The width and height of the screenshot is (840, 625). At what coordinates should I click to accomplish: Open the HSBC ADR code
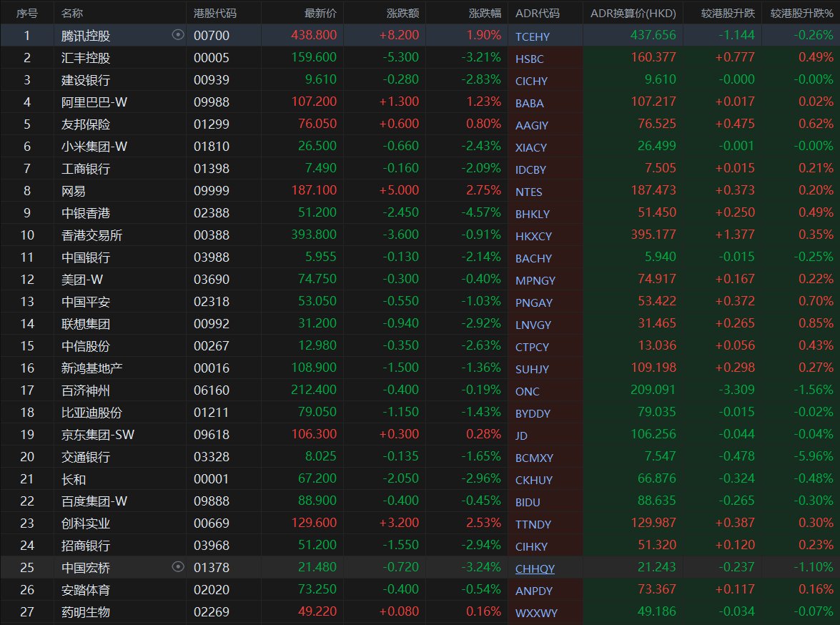point(529,59)
